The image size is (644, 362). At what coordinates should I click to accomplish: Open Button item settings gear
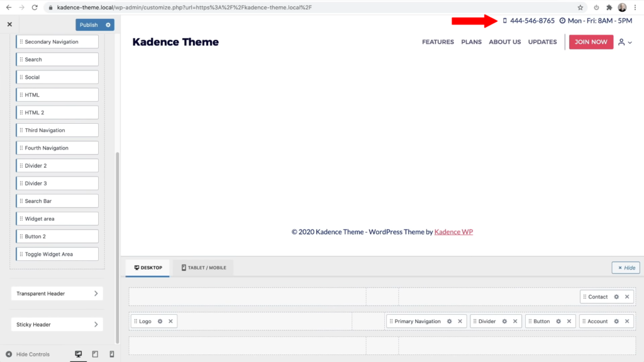tap(558, 321)
